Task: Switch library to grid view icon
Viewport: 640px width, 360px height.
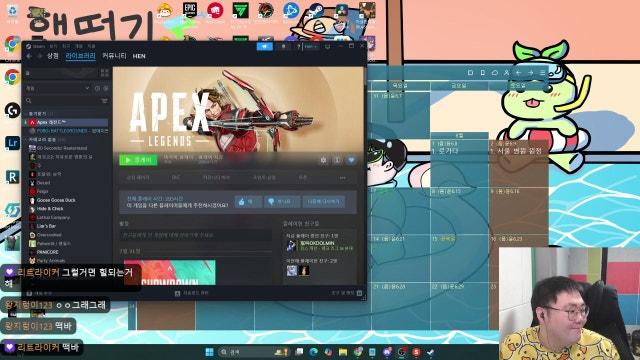Action: [104, 73]
